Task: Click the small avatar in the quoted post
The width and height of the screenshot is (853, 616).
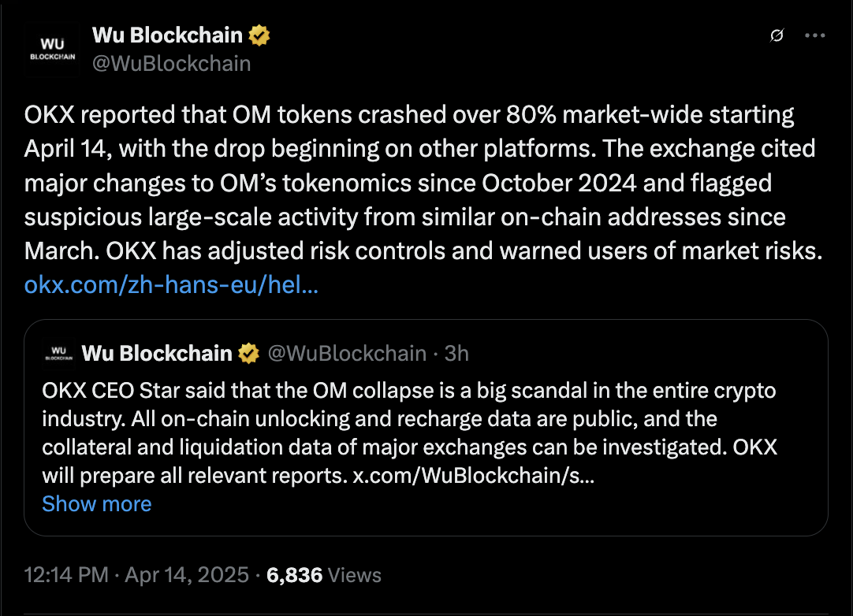Action: (x=58, y=353)
